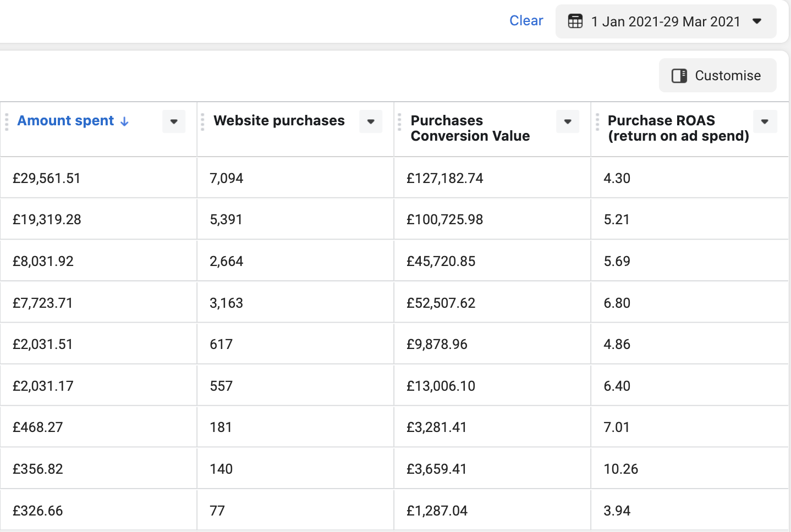Click the sort arrow next to Amount spent
The width and height of the screenshot is (791, 532).
pos(124,121)
